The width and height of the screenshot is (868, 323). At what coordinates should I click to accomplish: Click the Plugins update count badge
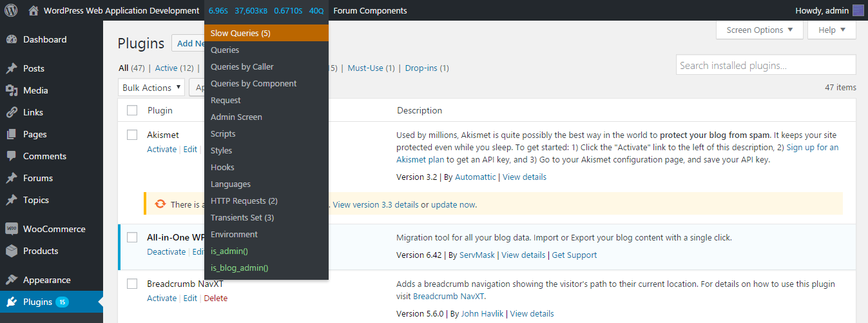coord(62,302)
